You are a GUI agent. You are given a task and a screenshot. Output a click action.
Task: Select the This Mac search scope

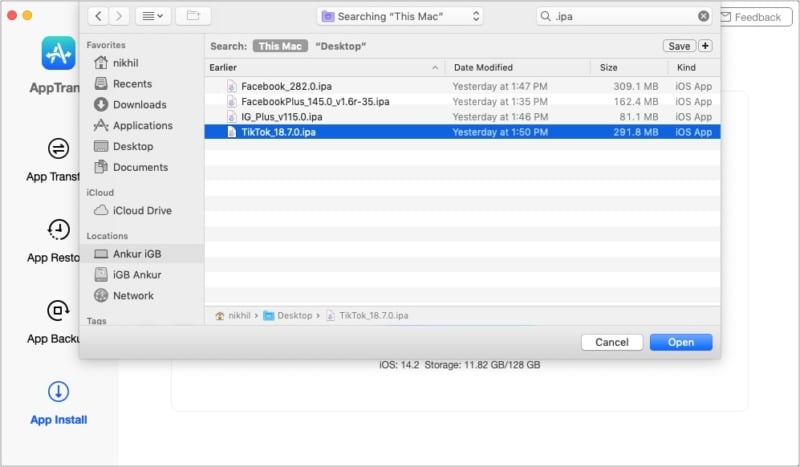click(280, 46)
